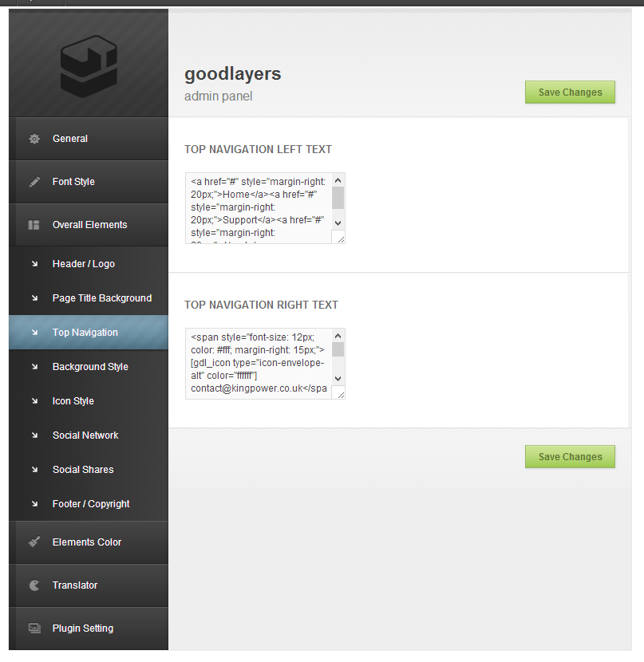The height and width of the screenshot is (662, 644).
Task: Click the top Save Changes button
Action: 570,93
